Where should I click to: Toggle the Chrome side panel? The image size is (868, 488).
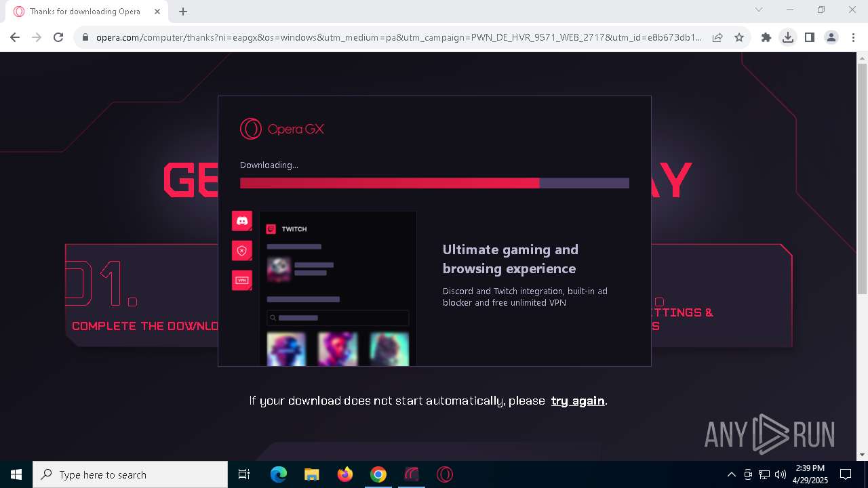[x=810, y=38]
